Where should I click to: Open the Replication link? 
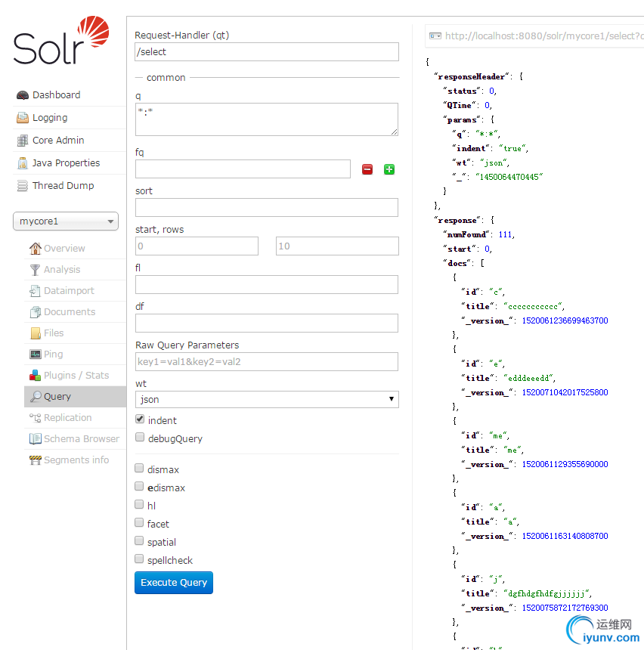click(67, 418)
